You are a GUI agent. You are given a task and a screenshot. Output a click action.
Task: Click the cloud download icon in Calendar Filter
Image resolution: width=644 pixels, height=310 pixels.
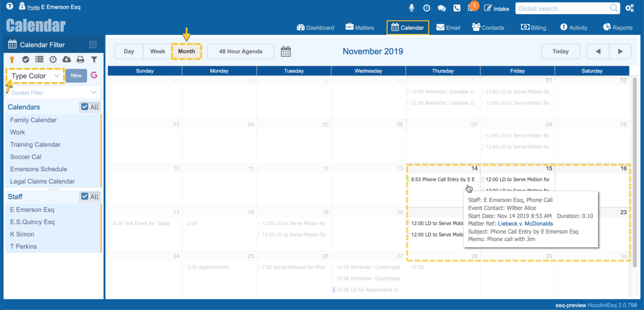point(67,59)
